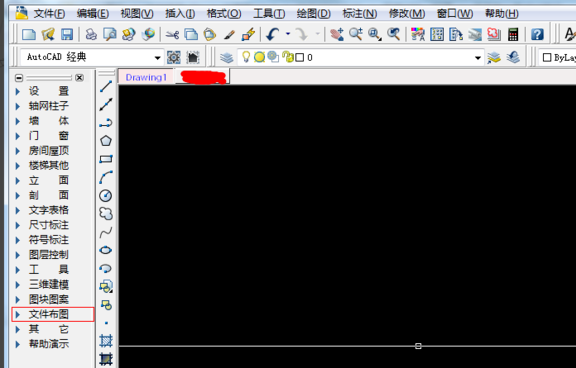Open the 修改(M) menu

(407, 14)
